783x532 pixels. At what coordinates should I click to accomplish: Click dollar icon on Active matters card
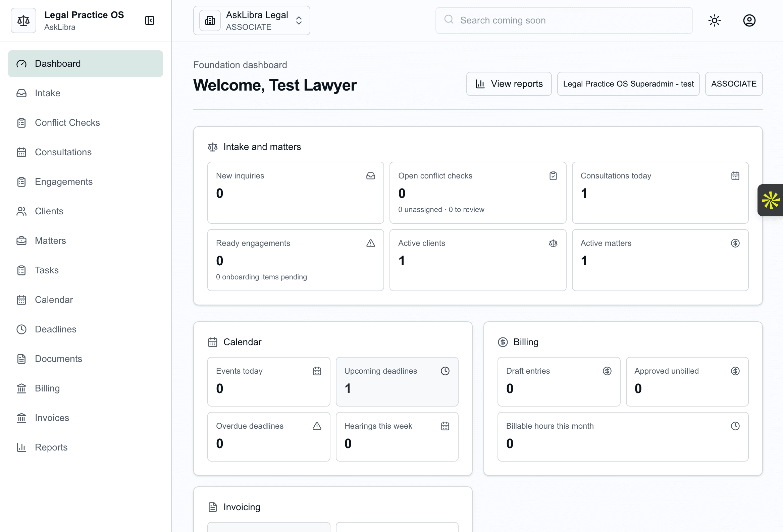coord(735,243)
